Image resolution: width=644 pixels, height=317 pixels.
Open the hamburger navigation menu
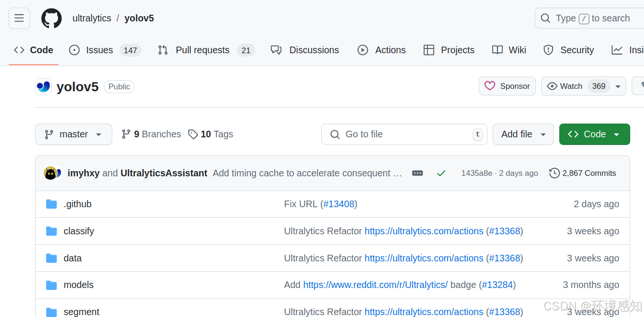pos(19,19)
